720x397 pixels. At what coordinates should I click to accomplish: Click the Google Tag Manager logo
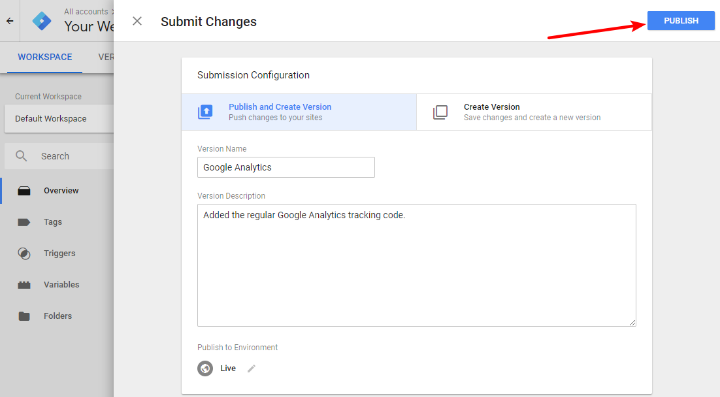(42, 21)
